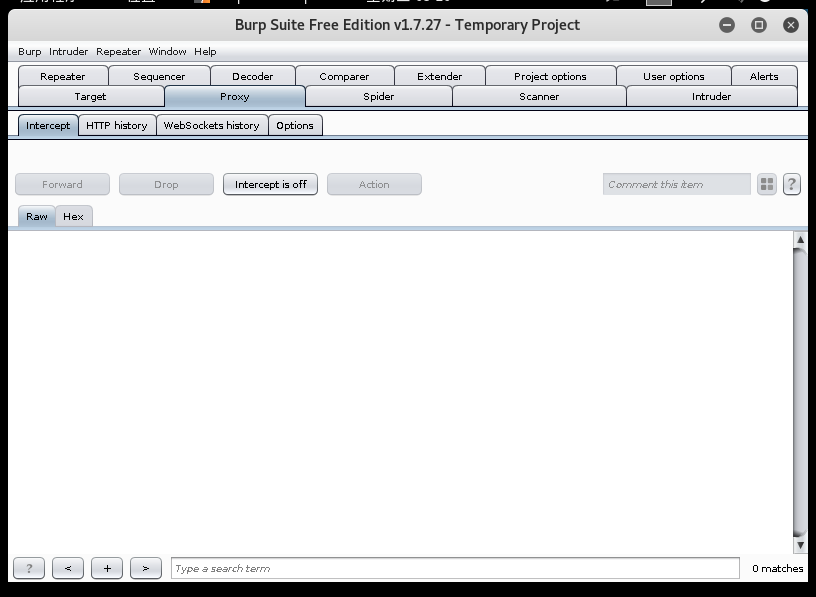Image resolution: width=816 pixels, height=597 pixels.
Task: Click the plus search options button
Action: click(x=107, y=568)
